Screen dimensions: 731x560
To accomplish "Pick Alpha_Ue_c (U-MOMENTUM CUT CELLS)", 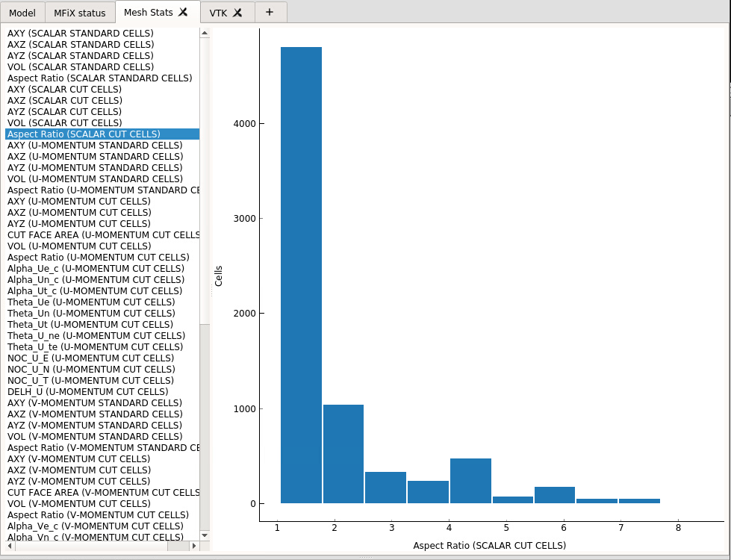I will (96, 269).
